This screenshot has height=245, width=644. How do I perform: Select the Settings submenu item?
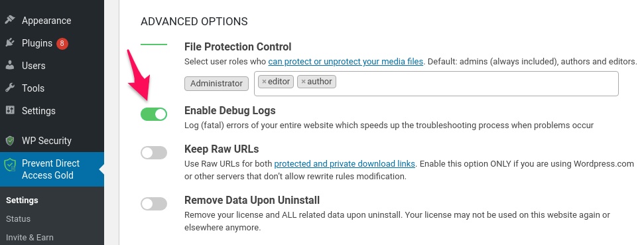[x=22, y=201]
